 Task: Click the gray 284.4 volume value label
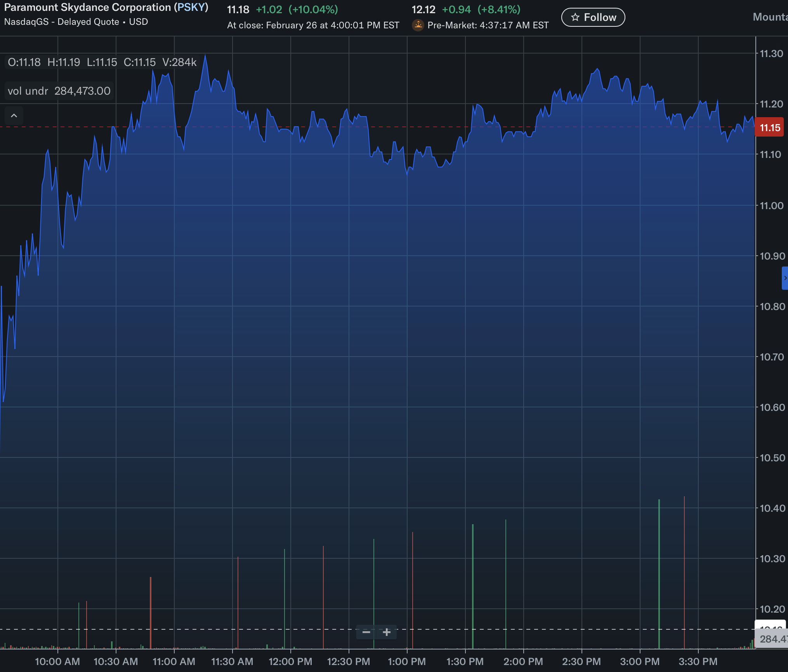(772, 639)
